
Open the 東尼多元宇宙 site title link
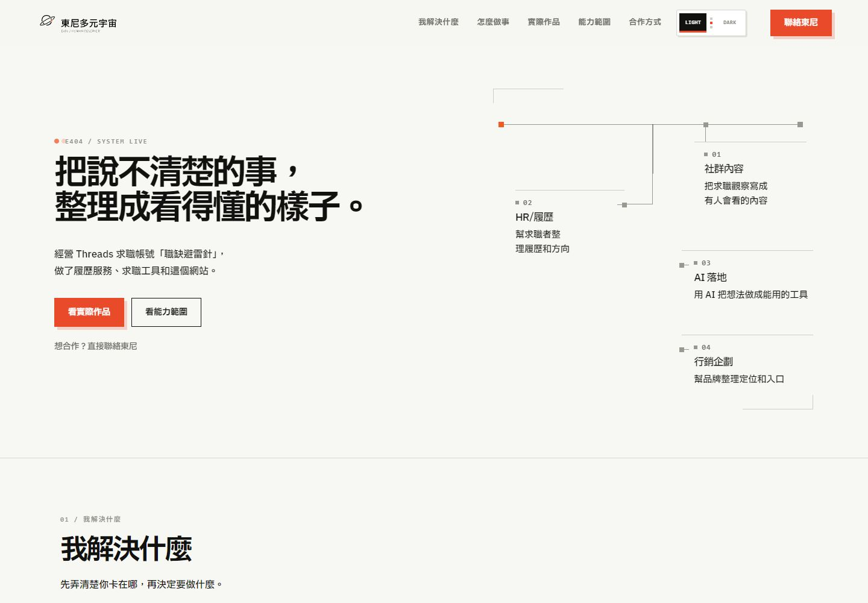[x=89, y=23]
